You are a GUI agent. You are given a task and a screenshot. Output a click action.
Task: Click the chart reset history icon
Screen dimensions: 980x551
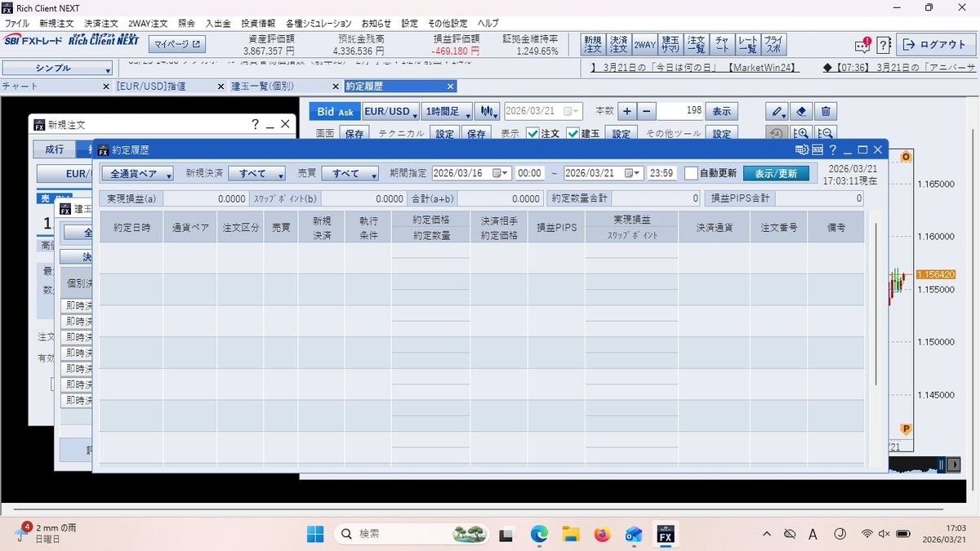tap(777, 134)
